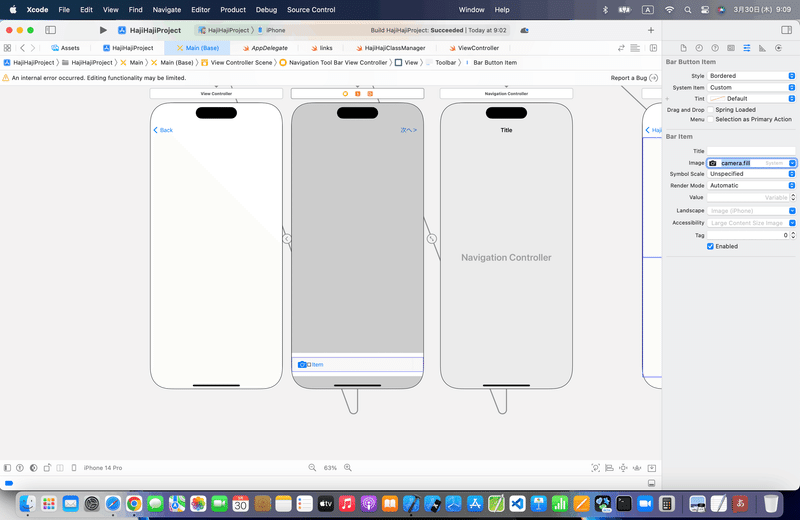Open the Embed In menu button
800x520 pixels.
pos(652,467)
